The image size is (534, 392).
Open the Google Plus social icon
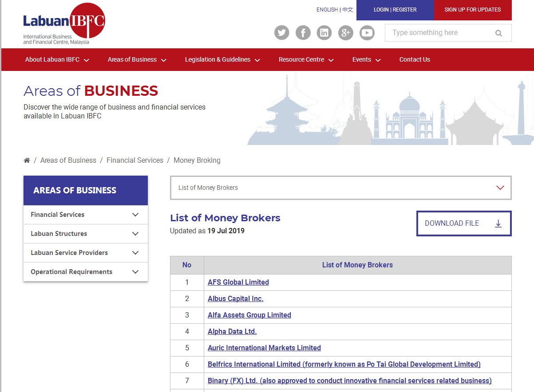coord(345,33)
